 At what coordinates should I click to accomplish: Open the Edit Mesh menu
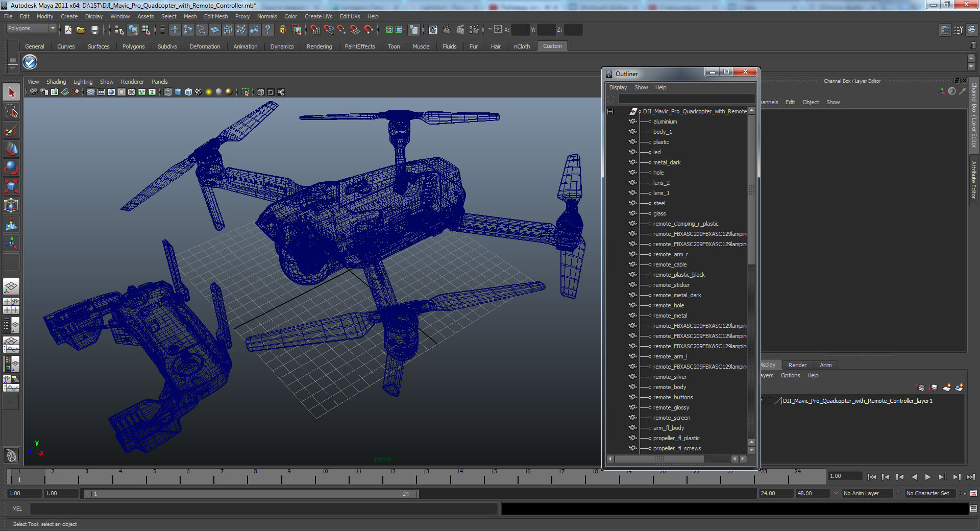(x=216, y=16)
